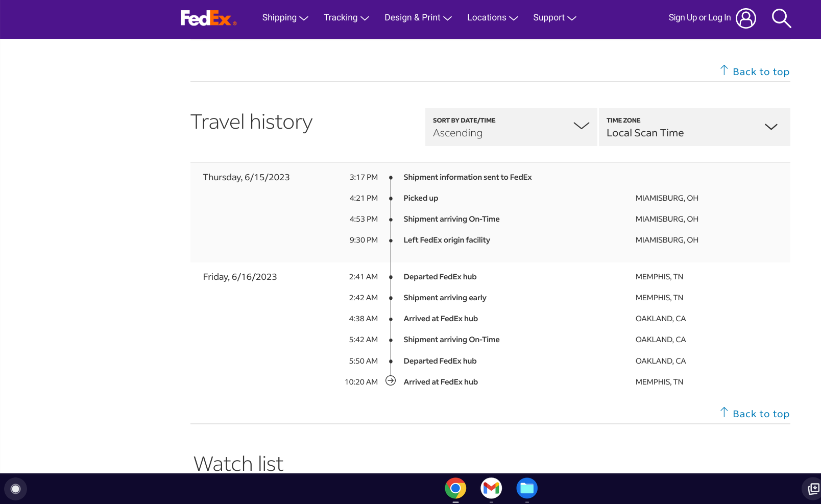
Task: Expand the Design & Print menu
Action: pyautogui.click(x=418, y=18)
